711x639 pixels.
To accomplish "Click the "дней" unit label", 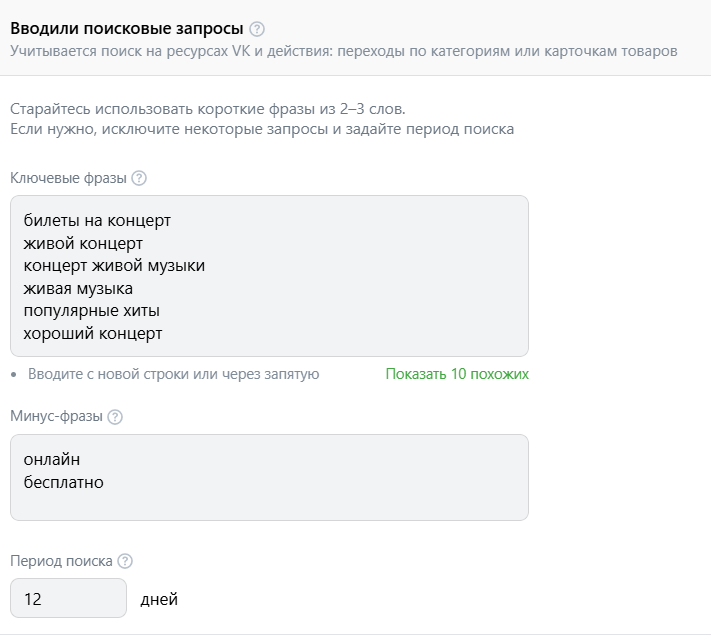I will [159, 600].
